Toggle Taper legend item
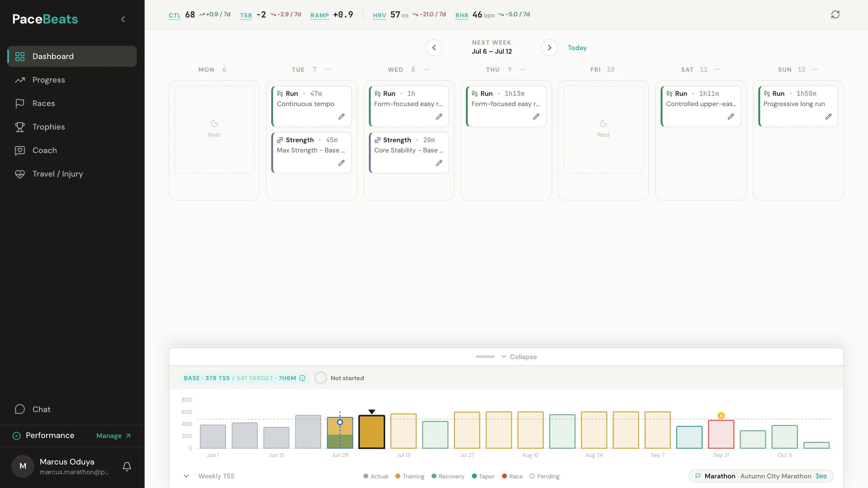This screenshot has height=488, width=868. 483,476
